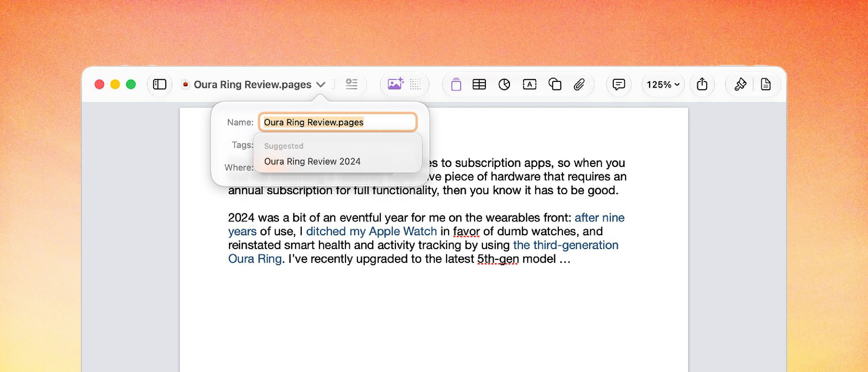This screenshot has width=868, height=372.
Task: Toggle the sidebar view button
Action: (159, 84)
